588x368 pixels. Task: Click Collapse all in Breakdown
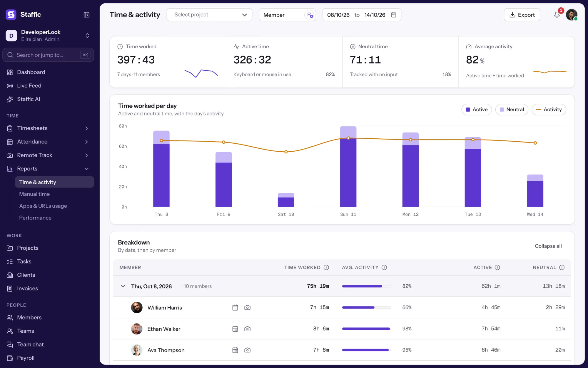pyautogui.click(x=548, y=246)
